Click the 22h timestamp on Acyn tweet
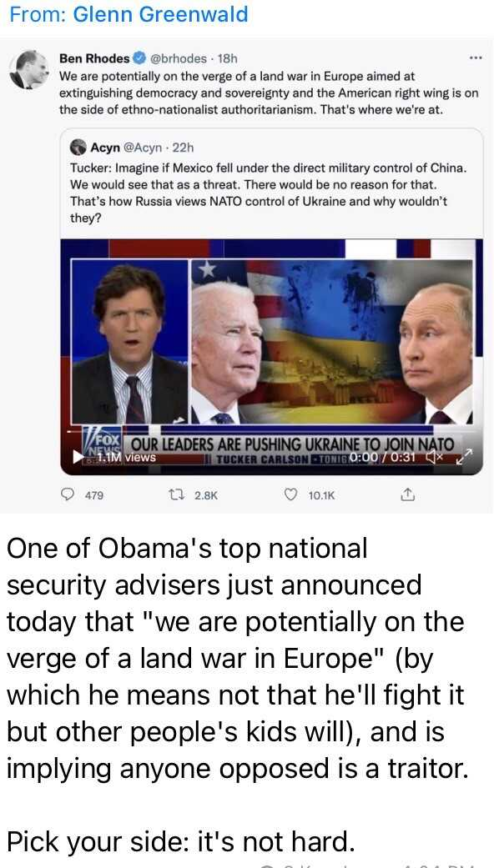This screenshot has width=494, height=868. [184, 148]
